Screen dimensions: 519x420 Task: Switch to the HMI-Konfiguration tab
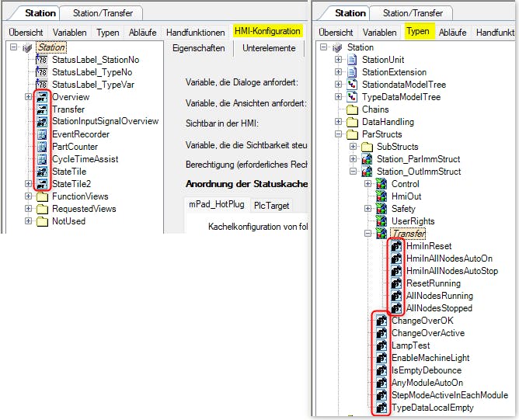point(267,32)
